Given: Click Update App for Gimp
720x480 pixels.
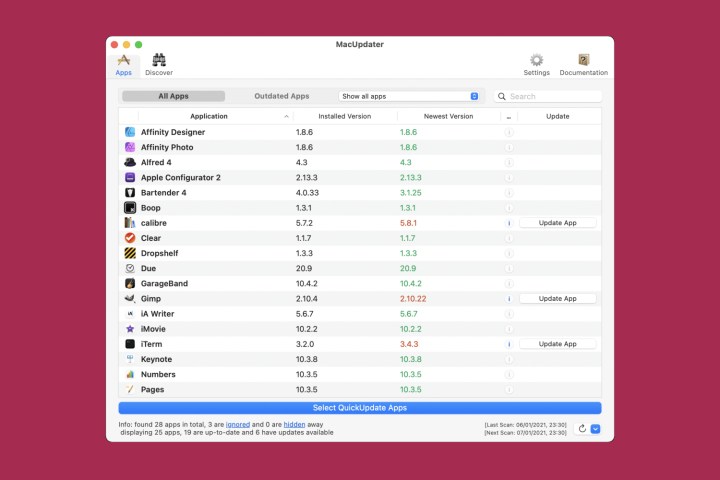Looking at the screenshot, I should coord(557,298).
